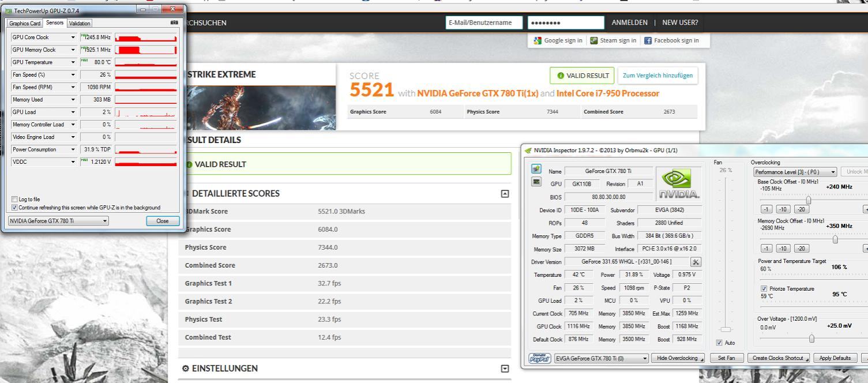
Task: Click the Set Fan button
Action: coord(727,358)
